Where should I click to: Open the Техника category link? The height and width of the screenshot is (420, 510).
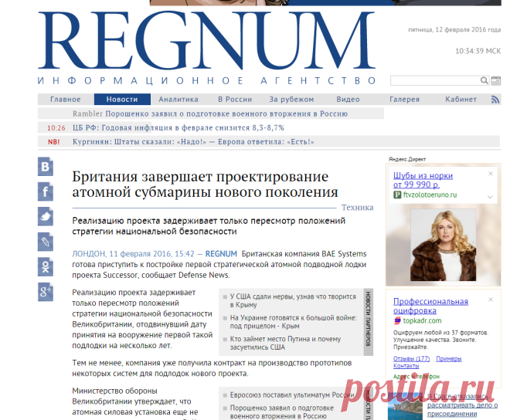click(x=357, y=208)
